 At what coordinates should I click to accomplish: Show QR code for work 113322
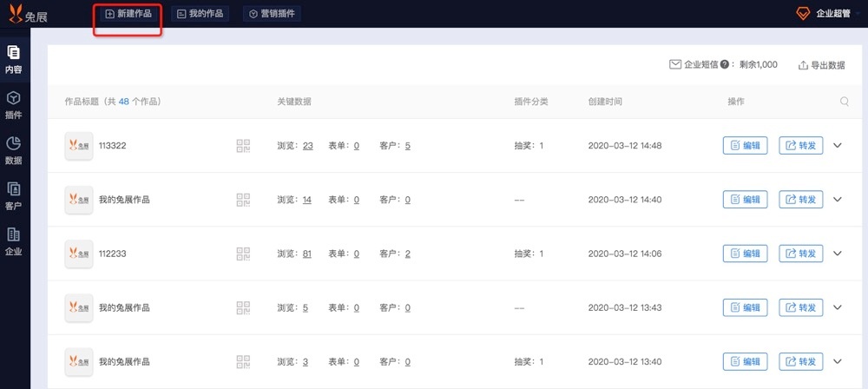(x=243, y=146)
